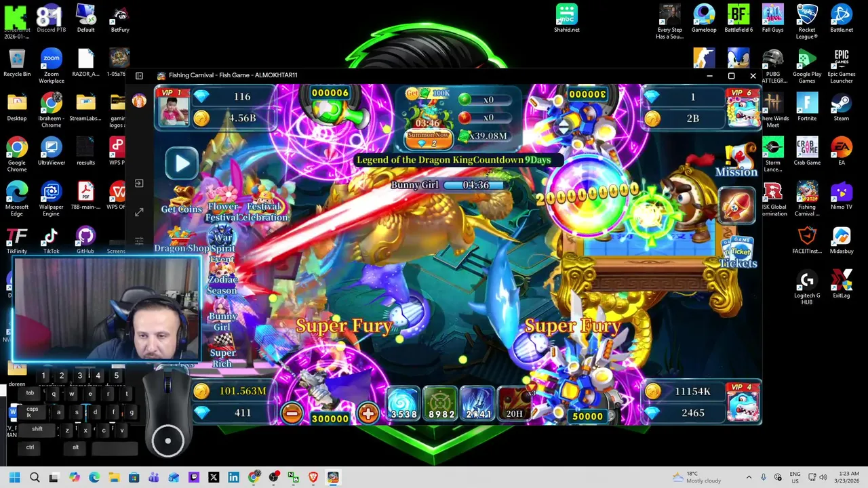The width and height of the screenshot is (868, 488).
Task: Open GitHub desktop shortcut
Action: pos(85,240)
